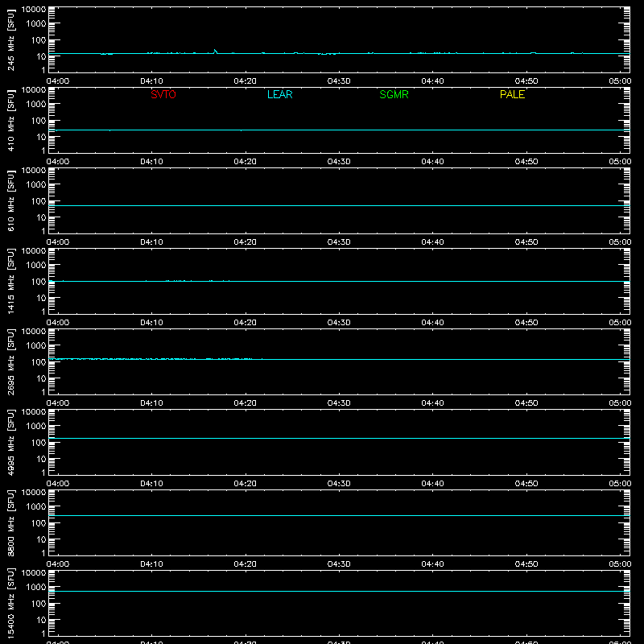644x644 pixels.
Task: Select the 4995 MHz [SFU] axis title
Action: coord(10,442)
